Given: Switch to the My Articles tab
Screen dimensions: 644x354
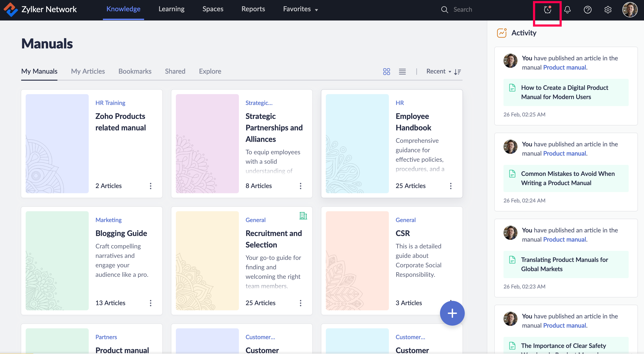Looking at the screenshot, I should pos(88,71).
